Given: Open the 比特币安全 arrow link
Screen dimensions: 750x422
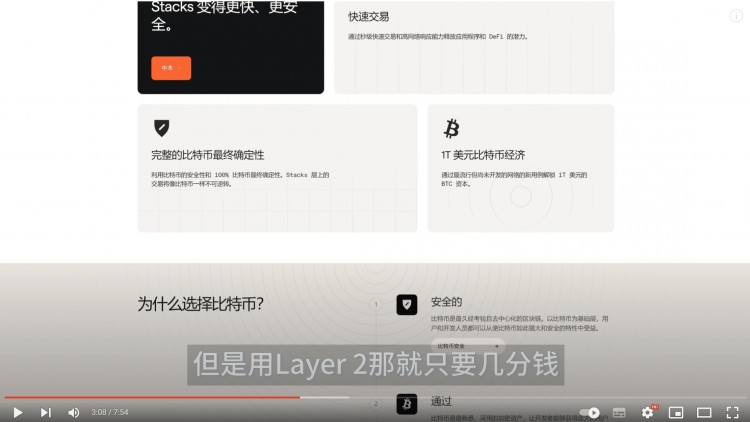Looking at the screenshot, I should [468, 345].
